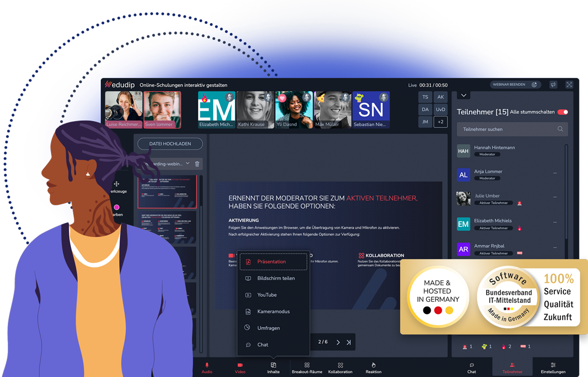Delete the uploaded file with trash icon

coord(197,164)
